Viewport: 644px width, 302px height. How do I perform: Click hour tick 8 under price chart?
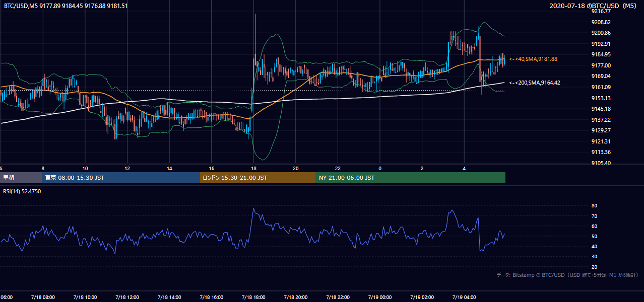(43, 168)
